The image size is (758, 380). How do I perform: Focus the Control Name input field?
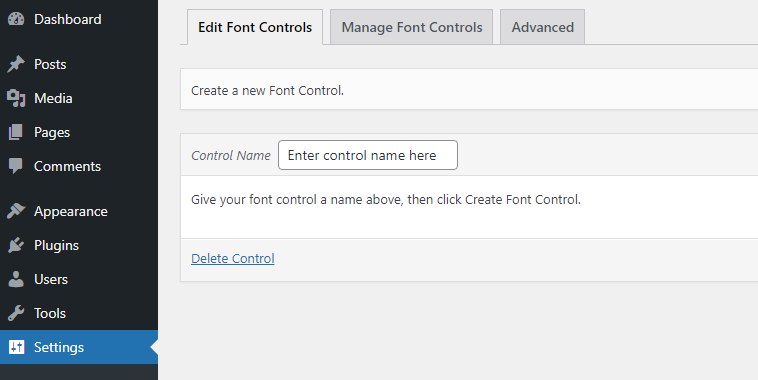(368, 155)
